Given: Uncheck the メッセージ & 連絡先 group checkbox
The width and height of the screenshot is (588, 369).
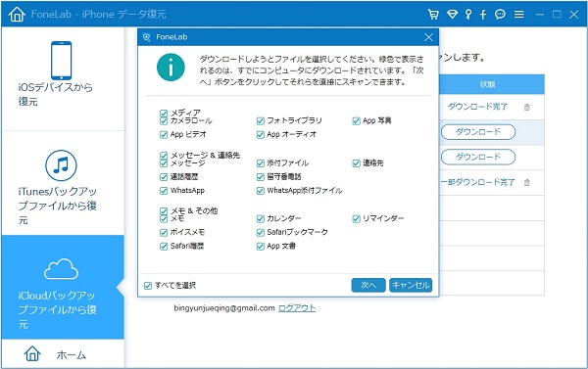Looking at the screenshot, I should coord(164,155).
